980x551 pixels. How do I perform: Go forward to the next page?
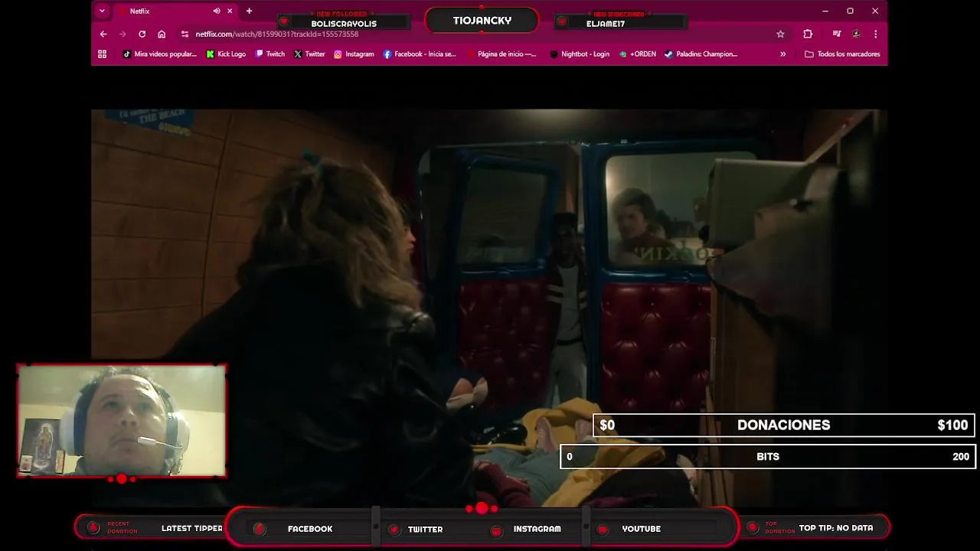(x=122, y=34)
